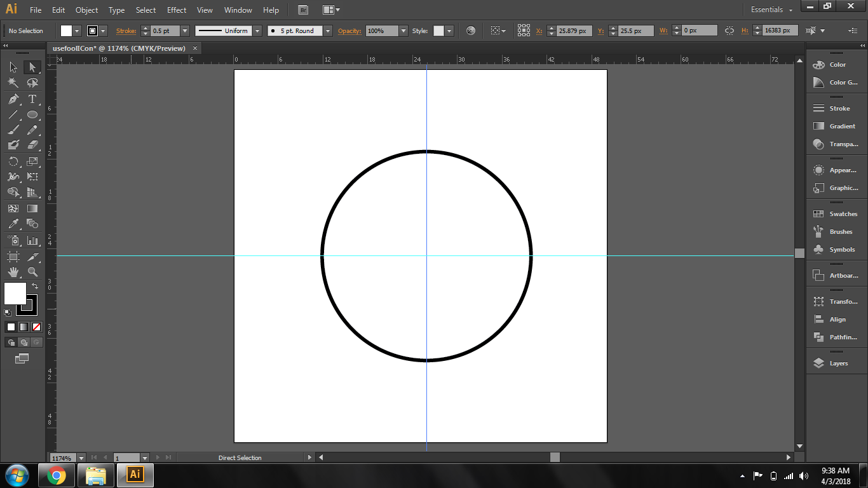Select the Pen tool
The width and height of the screenshot is (868, 488).
[13, 99]
